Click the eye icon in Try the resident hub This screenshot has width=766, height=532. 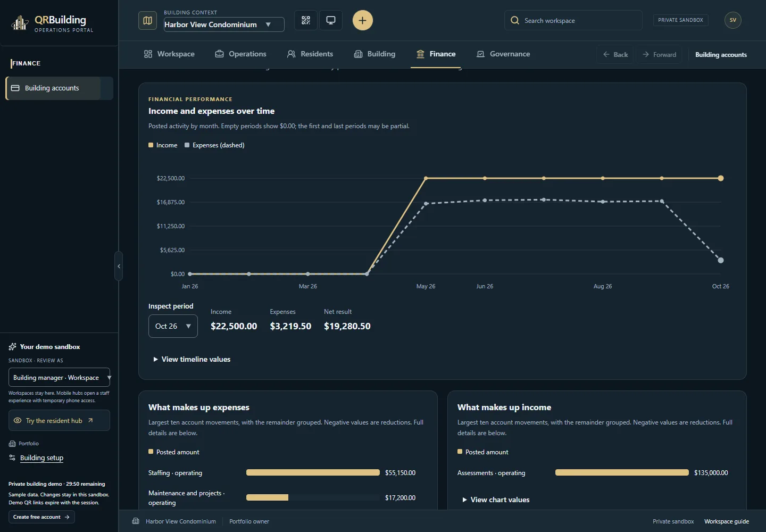coord(18,420)
